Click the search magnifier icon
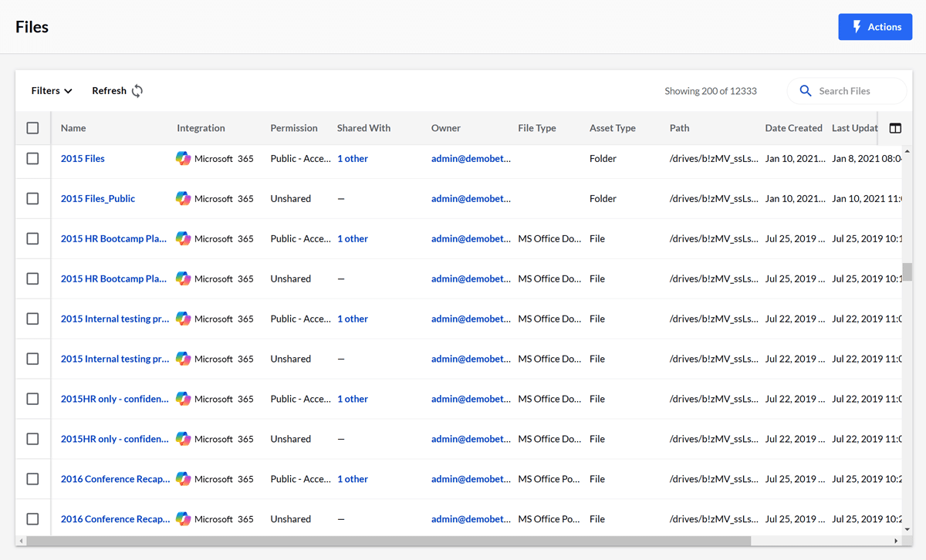Screen dimensions: 926x560 pyautogui.click(x=806, y=91)
